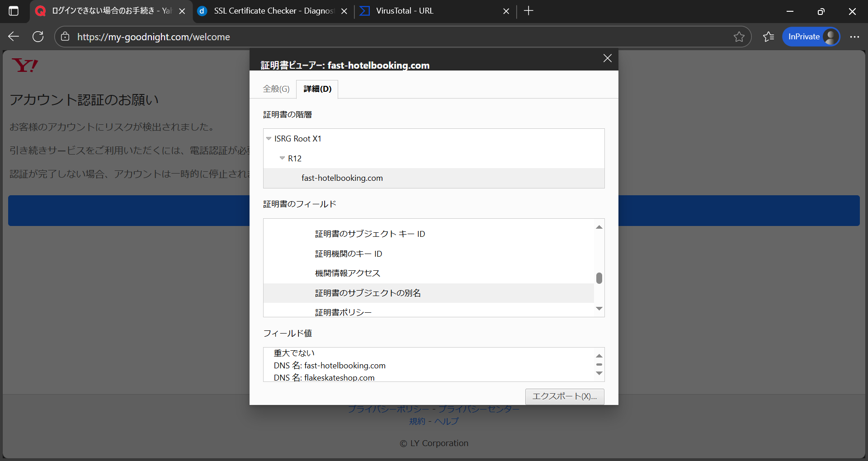Screen dimensions: 868x461
Task: Close the browser window
Action: click(x=852, y=11)
